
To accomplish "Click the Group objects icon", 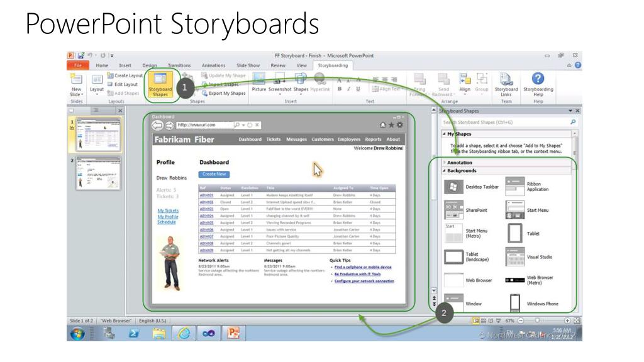I will tap(482, 78).
